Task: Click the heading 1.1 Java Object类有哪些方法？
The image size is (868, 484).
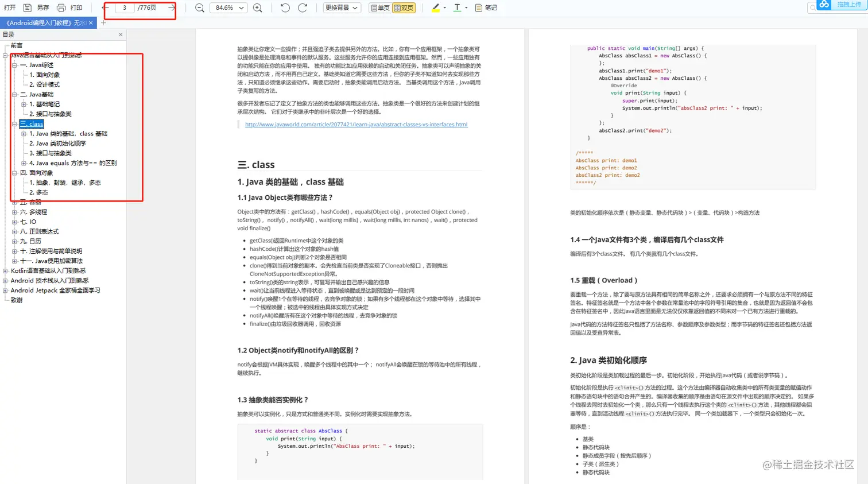Action: (x=285, y=198)
